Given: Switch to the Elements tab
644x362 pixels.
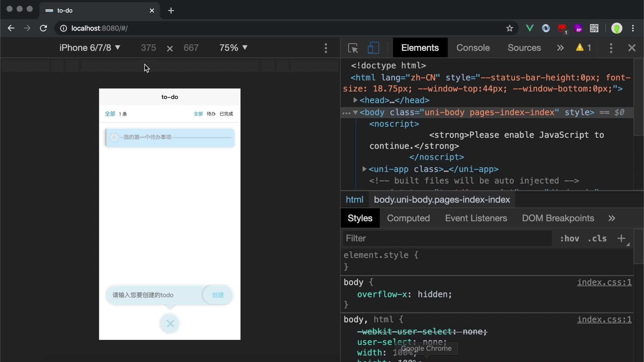Looking at the screenshot, I should (x=420, y=48).
